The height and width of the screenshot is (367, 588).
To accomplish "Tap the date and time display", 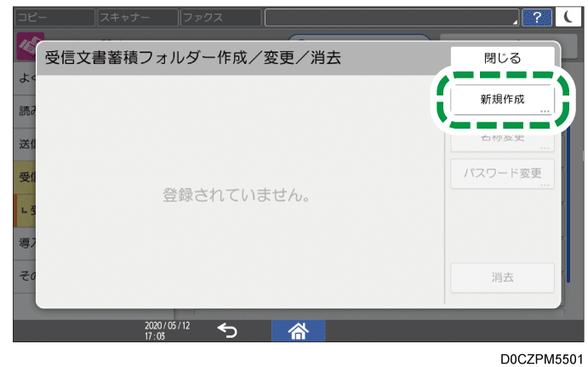I will [x=167, y=330].
